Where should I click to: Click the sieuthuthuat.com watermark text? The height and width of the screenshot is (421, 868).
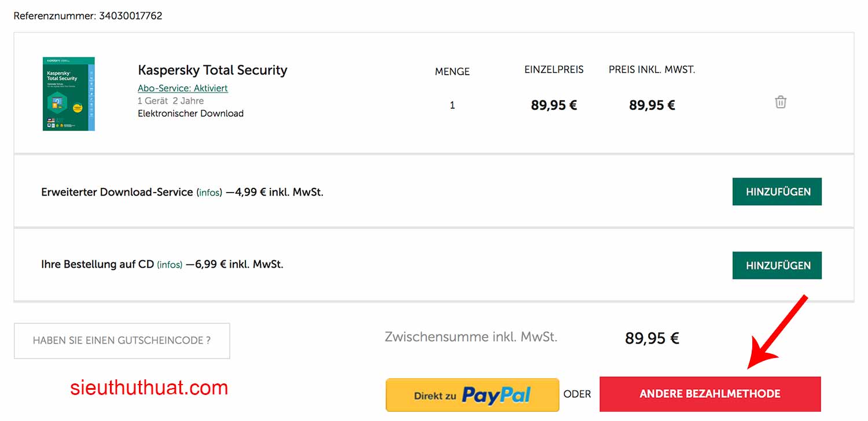click(149, 388)
